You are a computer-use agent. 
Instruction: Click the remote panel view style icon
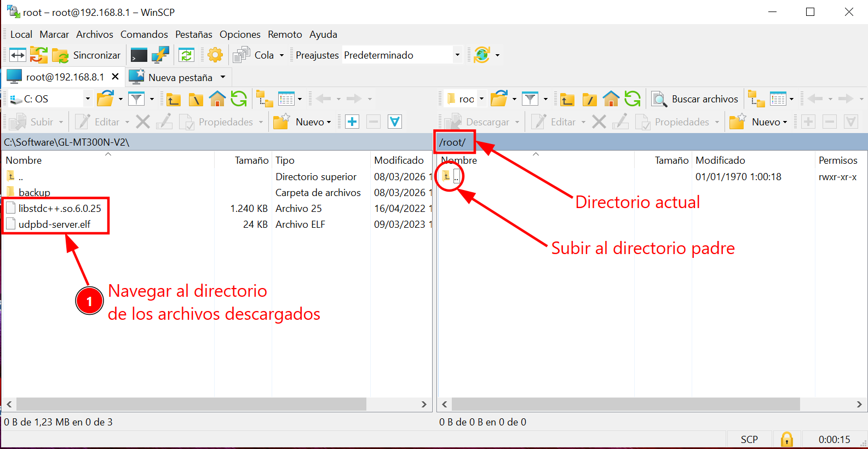778,99
